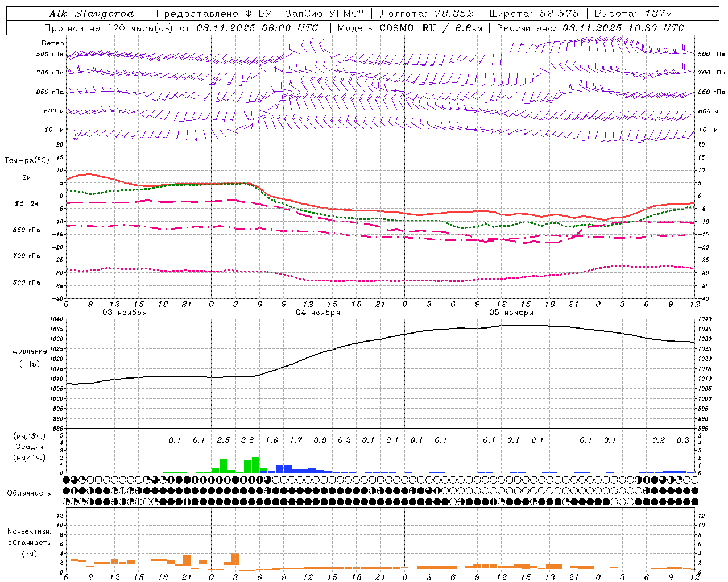Click the 0.3 precipitation total value

(x=682, y=440)
